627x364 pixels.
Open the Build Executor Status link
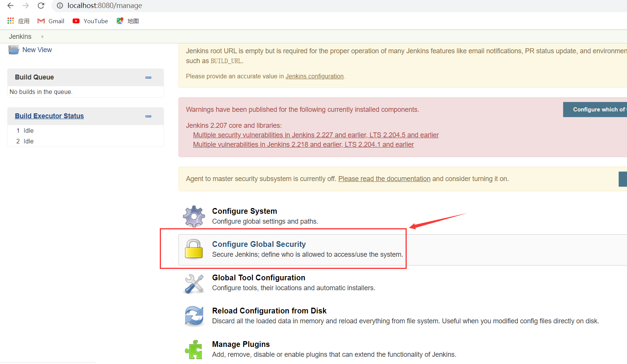click(49, 116)
